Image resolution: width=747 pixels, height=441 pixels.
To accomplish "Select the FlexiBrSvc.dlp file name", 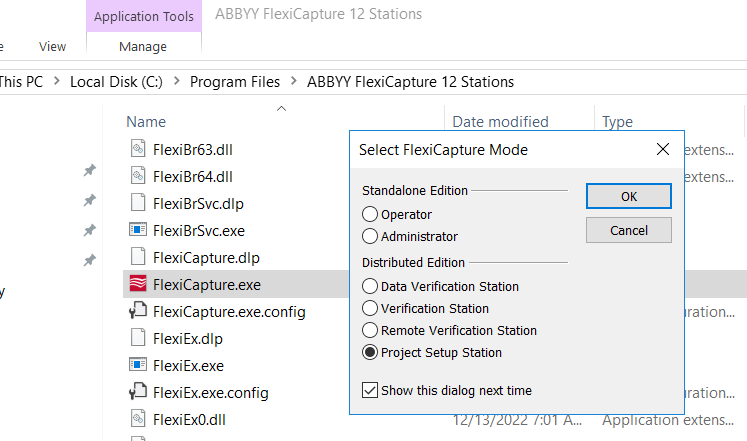I will [x=198, y=204].
